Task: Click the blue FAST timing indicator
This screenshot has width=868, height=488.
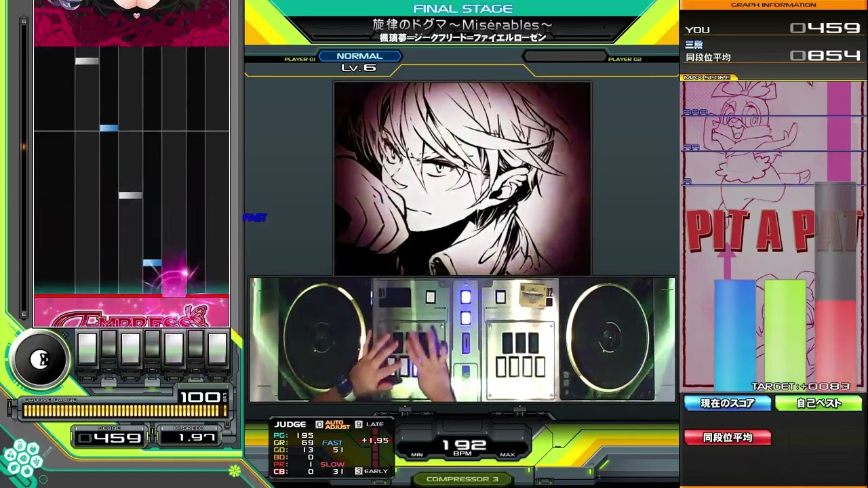Action: tap(255, 218)
